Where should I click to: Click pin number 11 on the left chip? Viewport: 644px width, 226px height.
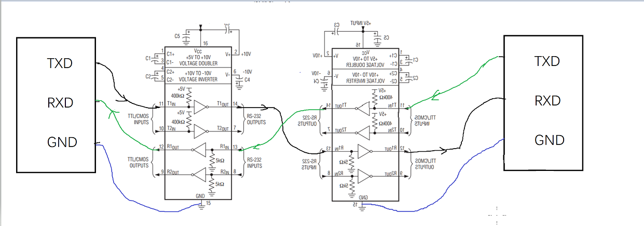click(x=162, y=104)
